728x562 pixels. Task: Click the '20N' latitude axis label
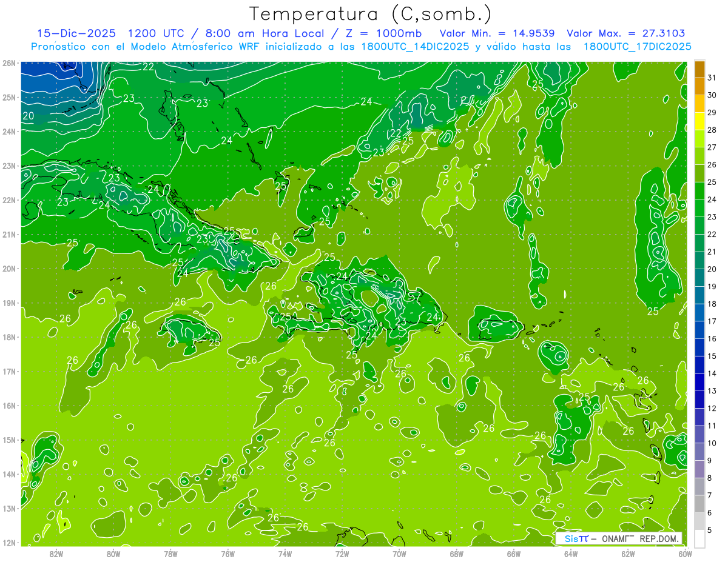point(9,269)
